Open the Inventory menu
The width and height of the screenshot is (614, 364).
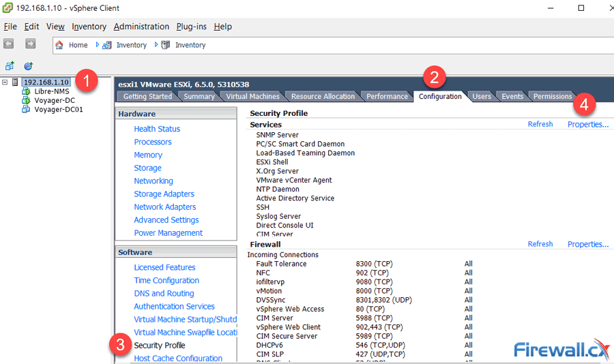[89, 27]
